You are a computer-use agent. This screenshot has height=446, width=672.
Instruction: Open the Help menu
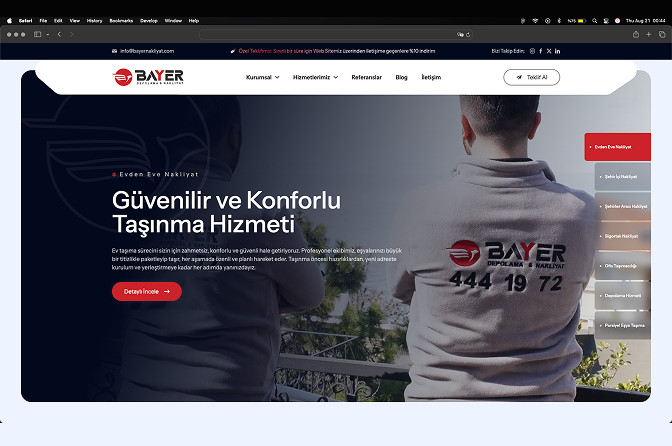[x=194, y=21]
